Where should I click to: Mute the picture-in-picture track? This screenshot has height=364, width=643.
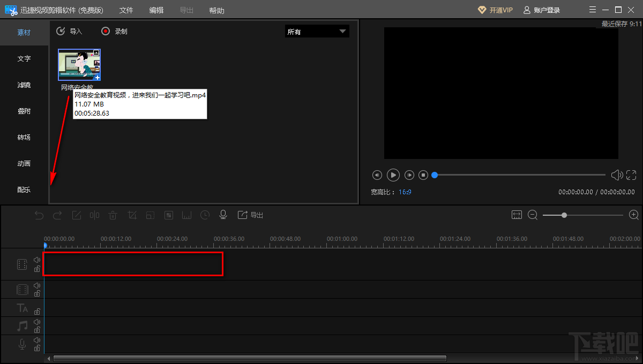37,285
